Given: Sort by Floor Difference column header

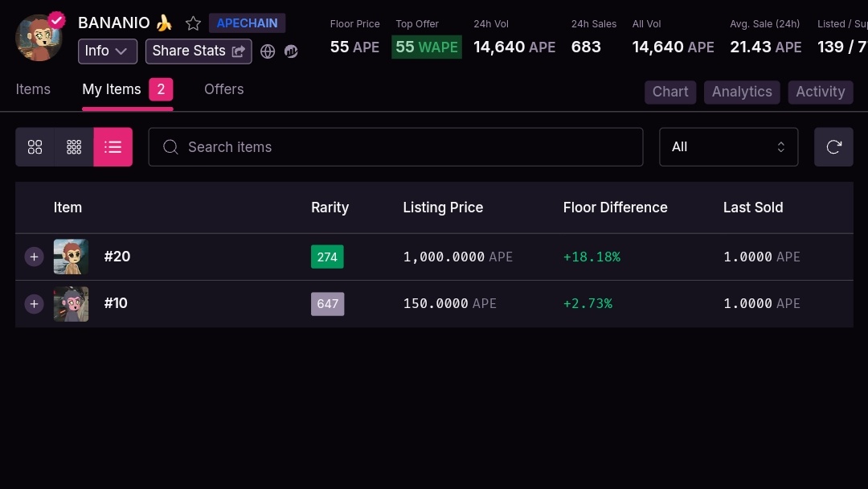Looking at the screenshot, I should click(x=615, y=208).
